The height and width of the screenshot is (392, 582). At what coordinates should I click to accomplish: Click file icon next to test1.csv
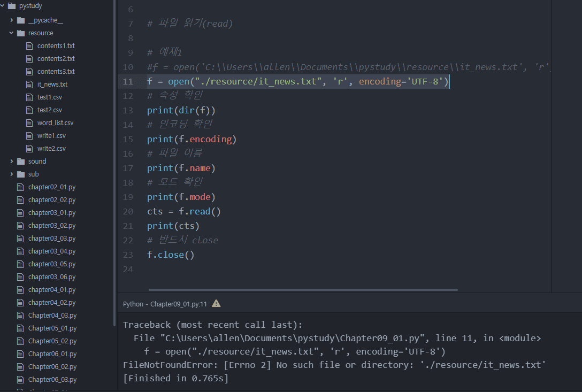pos(30,97)
